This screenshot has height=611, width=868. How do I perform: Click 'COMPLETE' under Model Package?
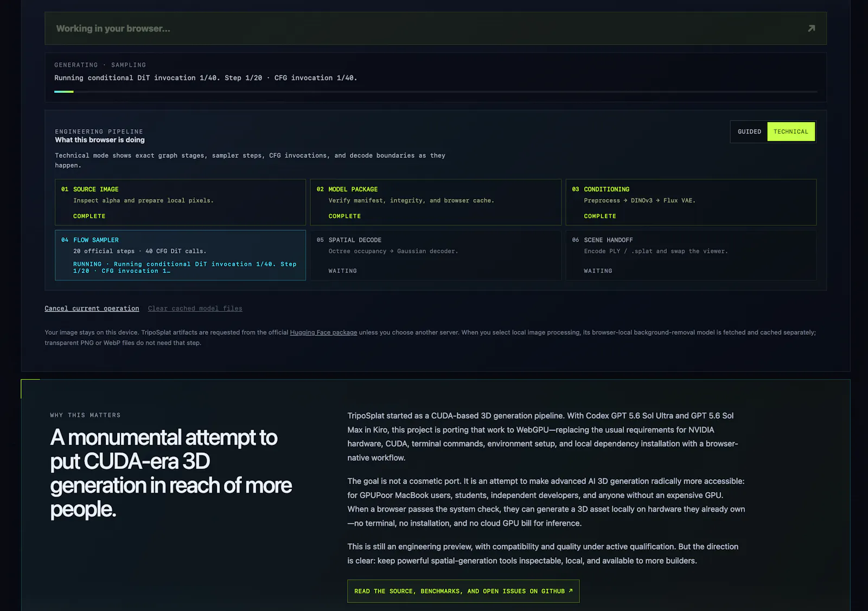point(344,216)
